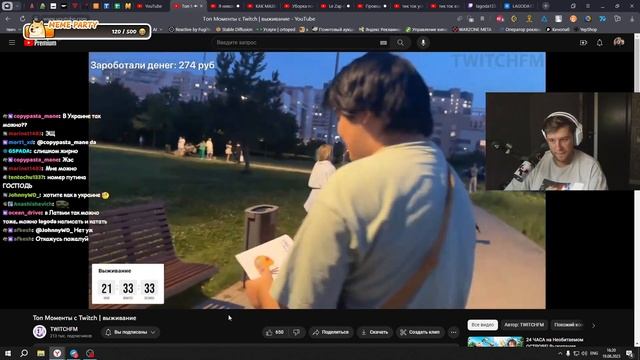The width and height of the screenshot is (640, 360).
Task: Reload the page with refresh icon
Action: pos(22,19)
